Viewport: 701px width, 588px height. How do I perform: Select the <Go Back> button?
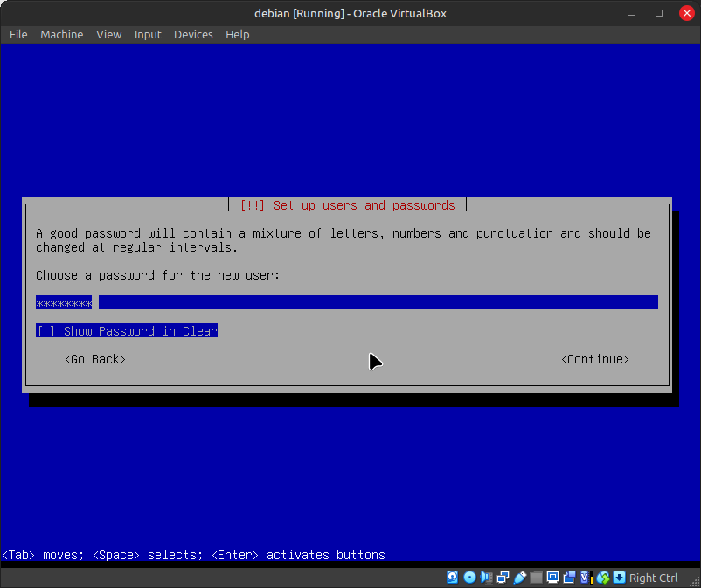pyautogui.click(x=95, y=359)
